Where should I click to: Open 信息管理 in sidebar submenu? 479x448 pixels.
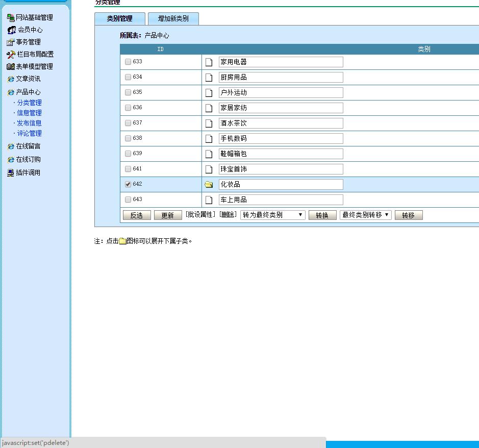(29, 113)
